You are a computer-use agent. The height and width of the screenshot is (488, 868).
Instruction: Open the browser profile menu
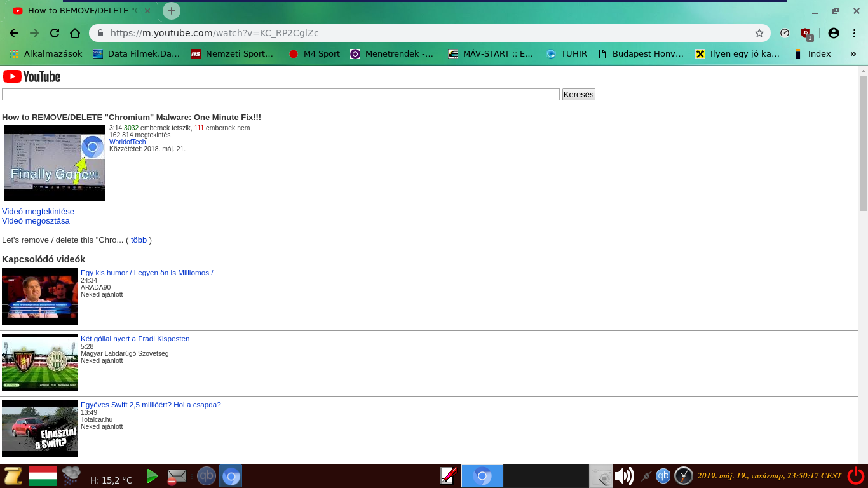click(x=834, y=33)
